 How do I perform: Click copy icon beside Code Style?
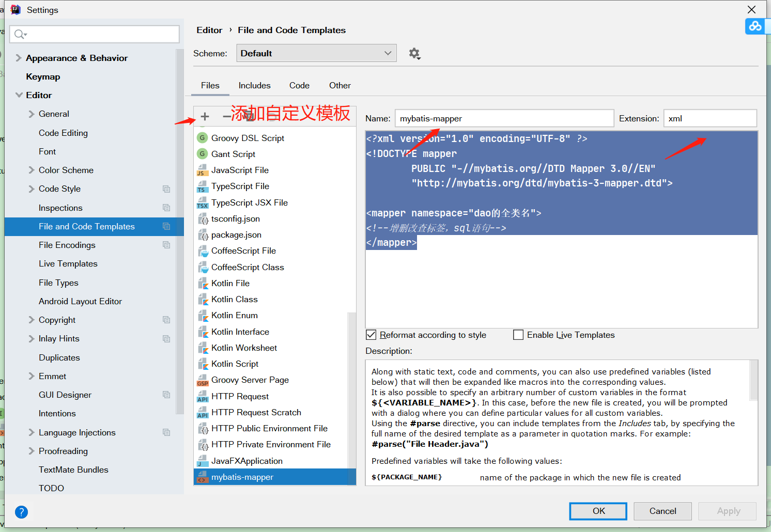166,189
